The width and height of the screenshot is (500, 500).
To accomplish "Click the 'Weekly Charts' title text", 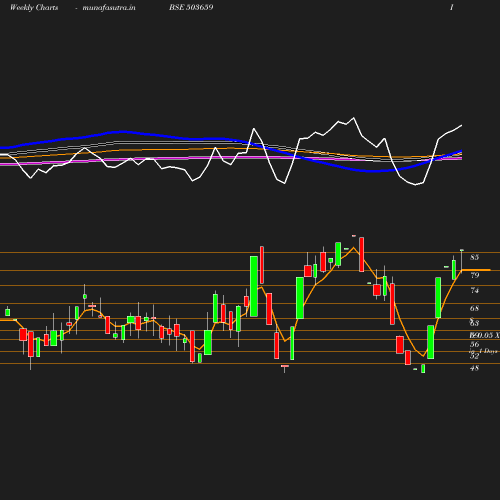I will (x=34, y=7).
